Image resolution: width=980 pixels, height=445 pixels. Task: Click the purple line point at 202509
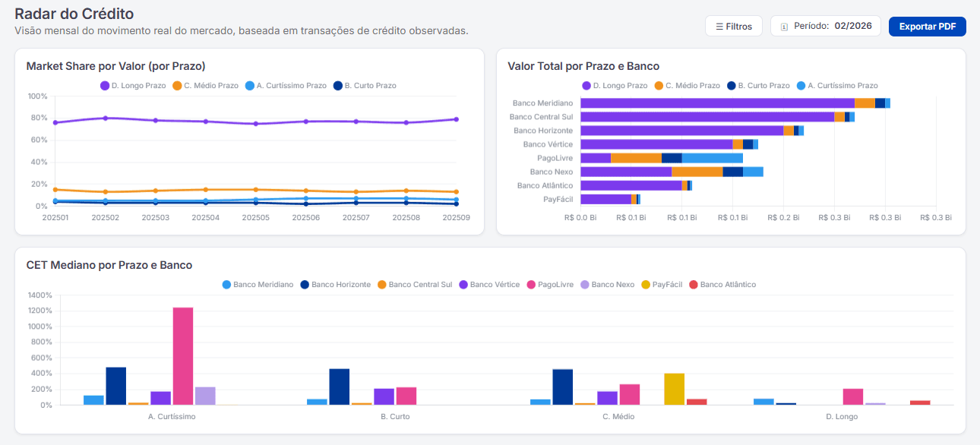(x=457, y=119)
